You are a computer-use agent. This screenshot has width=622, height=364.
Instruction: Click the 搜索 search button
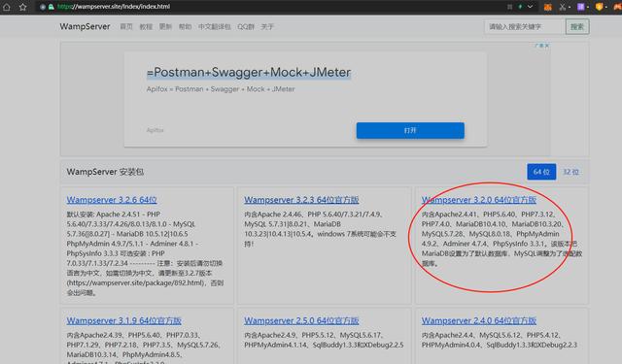pos(577,26)
